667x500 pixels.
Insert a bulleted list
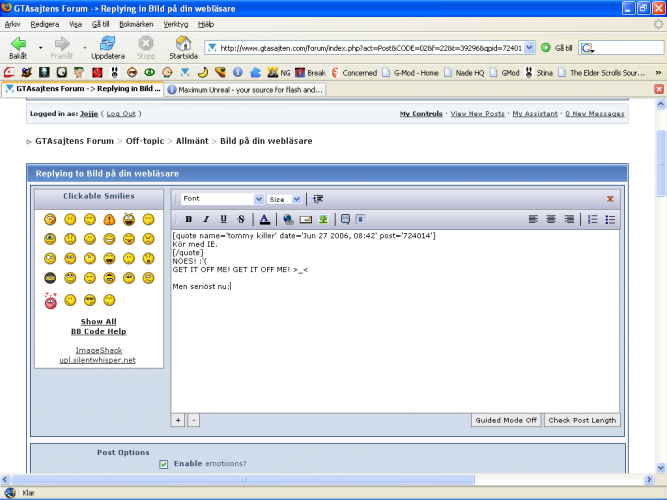pos(610,219)
